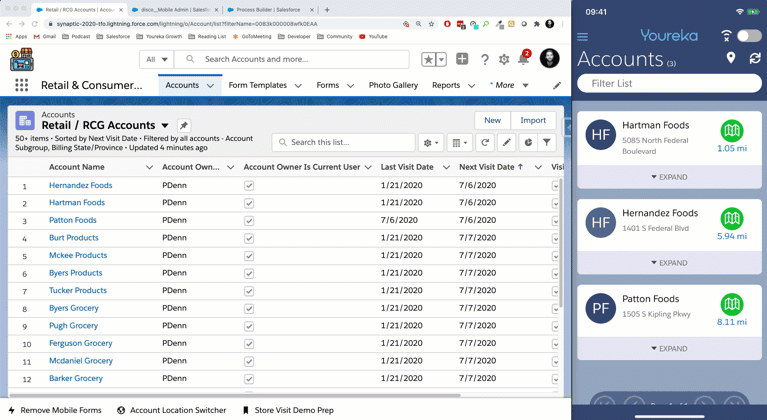Click the New account button

[493, 120]
